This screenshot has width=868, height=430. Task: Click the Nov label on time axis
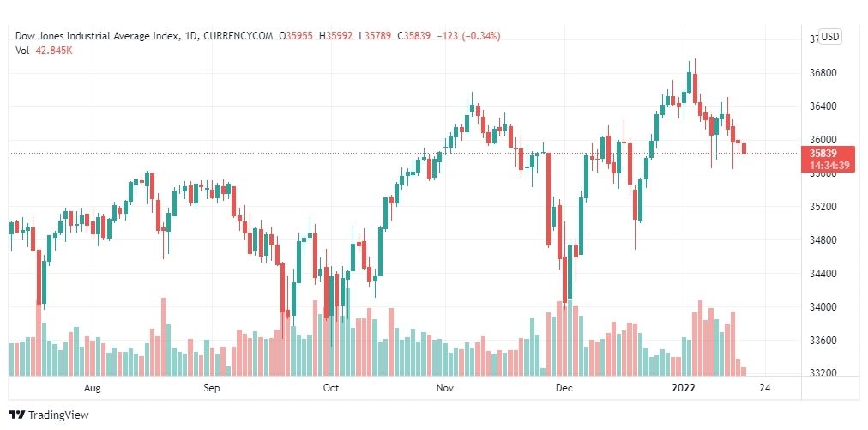(444, 388)
